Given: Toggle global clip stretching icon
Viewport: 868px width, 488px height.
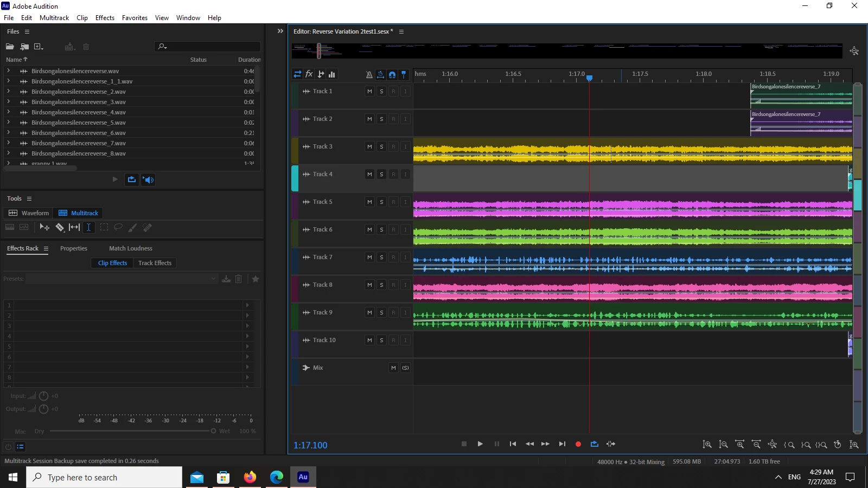Looking at the screenshot, I should pos(381,74).
